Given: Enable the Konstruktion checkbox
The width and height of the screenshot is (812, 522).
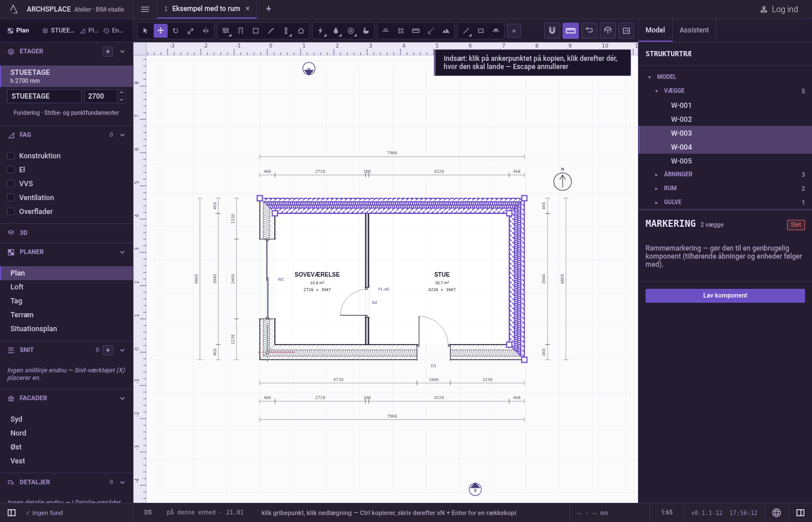Looking at the screenshot, I should pyautogui.click(x=10, y=155).
